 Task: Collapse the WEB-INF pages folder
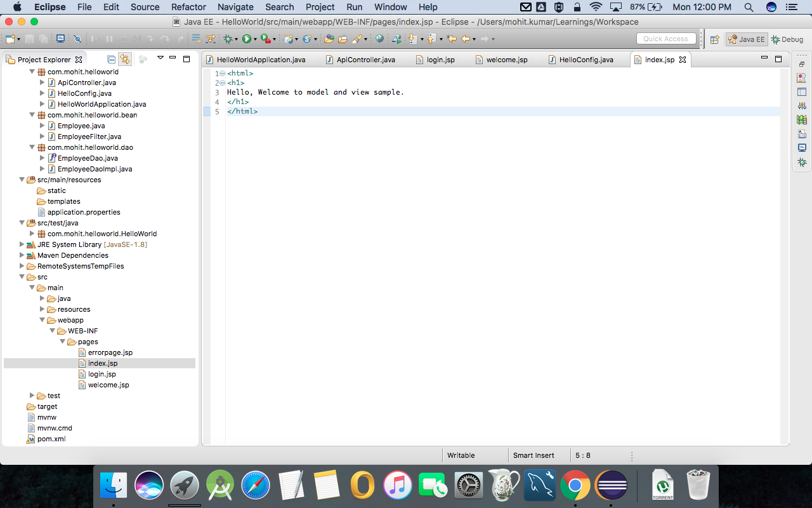pyautogui.click(x=62, y=342)
